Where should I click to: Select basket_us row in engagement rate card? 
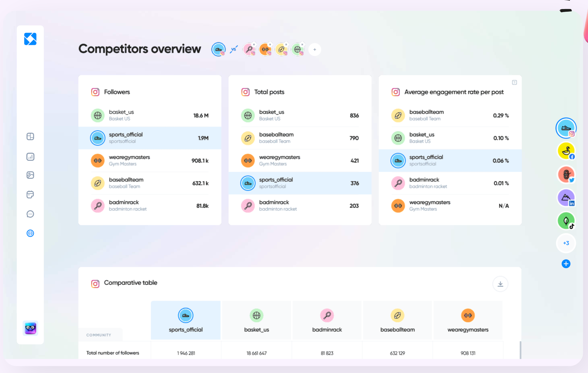450,138
